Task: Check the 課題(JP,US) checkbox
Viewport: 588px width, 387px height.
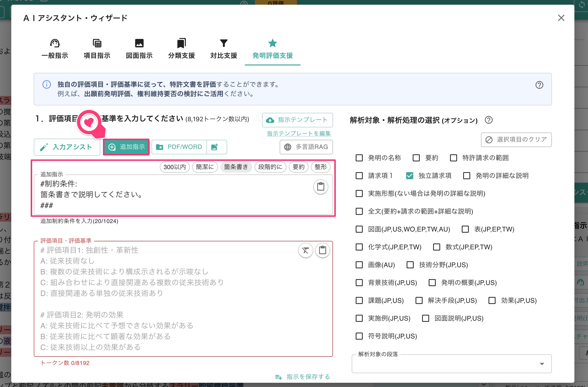Action: 359,300
